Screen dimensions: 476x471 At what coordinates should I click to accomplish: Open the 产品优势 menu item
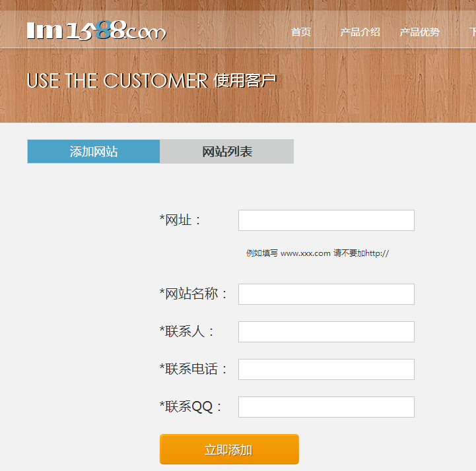[x=419, y=32]
